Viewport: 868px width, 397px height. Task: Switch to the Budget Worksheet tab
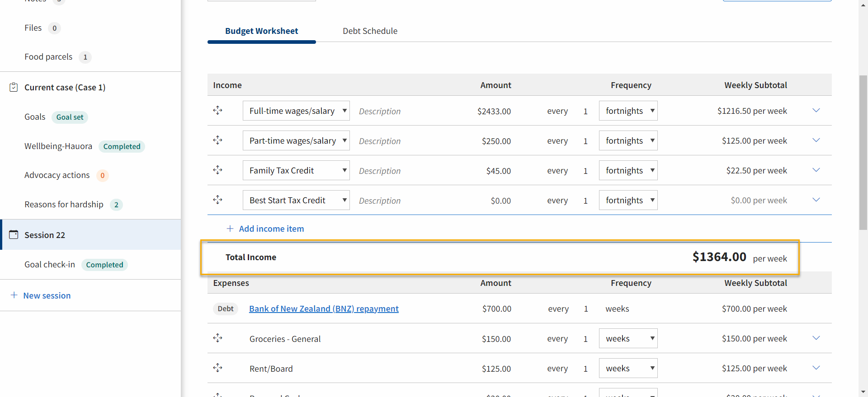coord(262,31)
